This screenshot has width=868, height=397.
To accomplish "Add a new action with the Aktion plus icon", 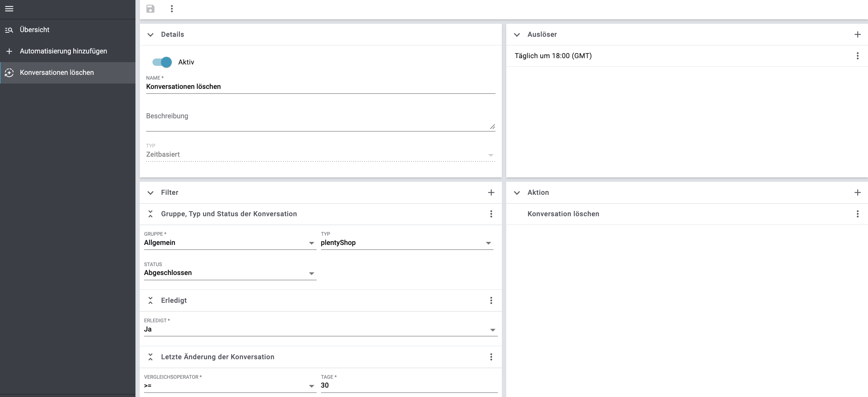I will (858, 192).
